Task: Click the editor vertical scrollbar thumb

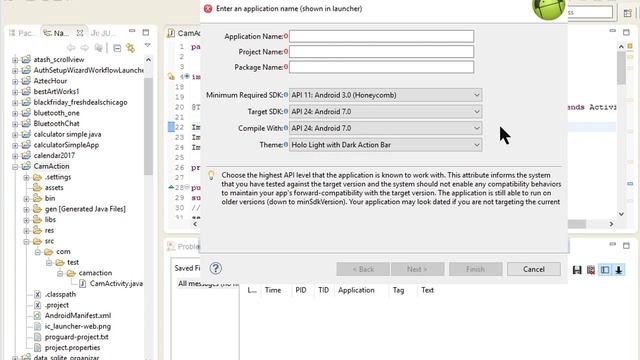Action: (x=621, y=68)
